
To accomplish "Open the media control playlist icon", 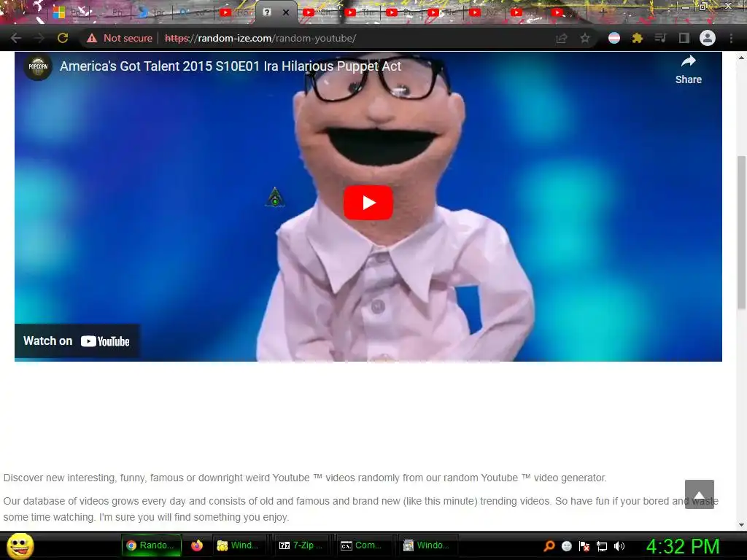I will click(660, 38).
